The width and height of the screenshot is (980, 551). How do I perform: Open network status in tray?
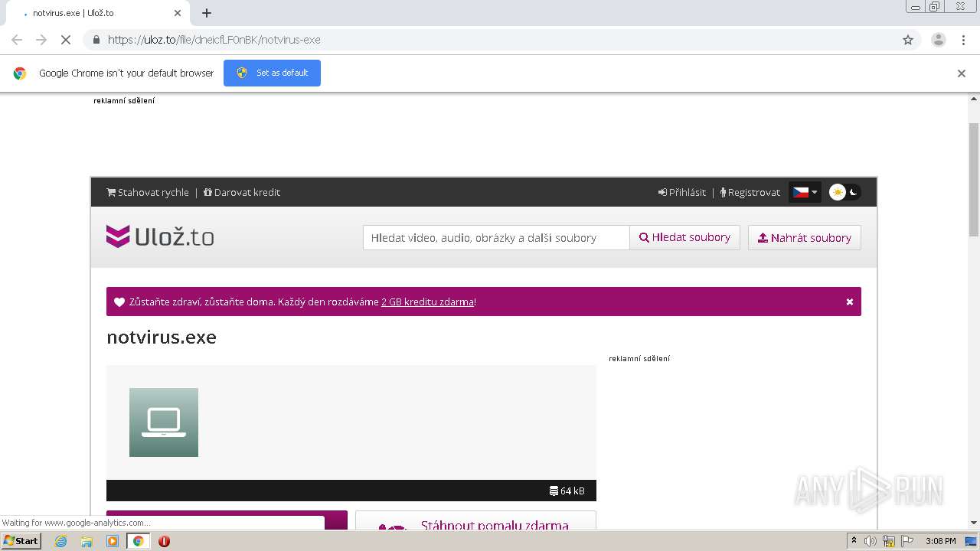889,541
